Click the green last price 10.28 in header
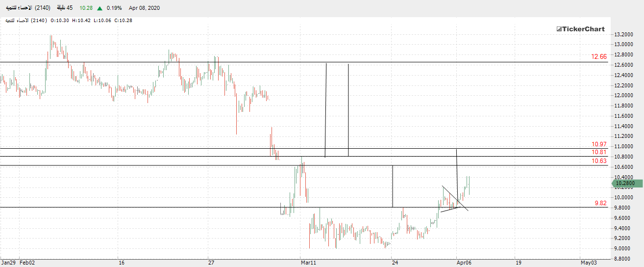The width and height of the screenshot is (644, 267). [x=86, y=8]
